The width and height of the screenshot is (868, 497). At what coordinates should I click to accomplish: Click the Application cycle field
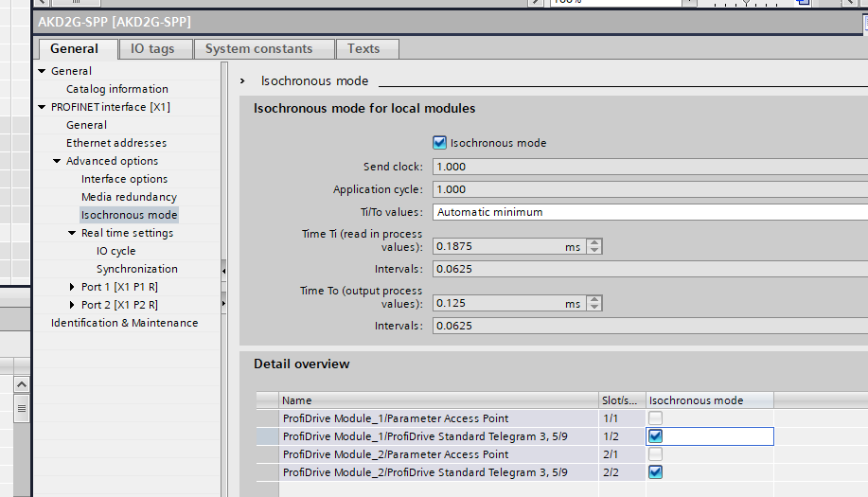coord(650,189)
